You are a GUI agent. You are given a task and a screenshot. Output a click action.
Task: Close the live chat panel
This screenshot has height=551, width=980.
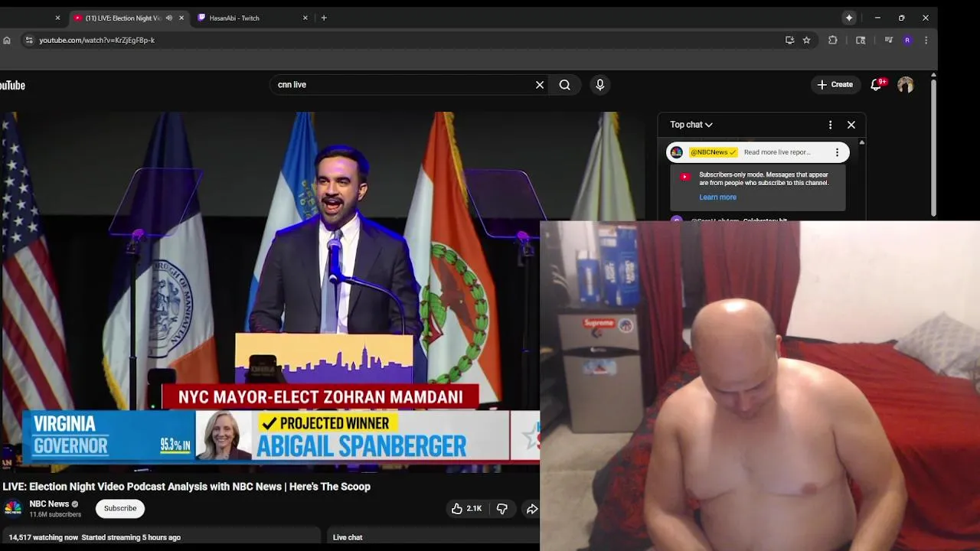[x=851, y=125]
